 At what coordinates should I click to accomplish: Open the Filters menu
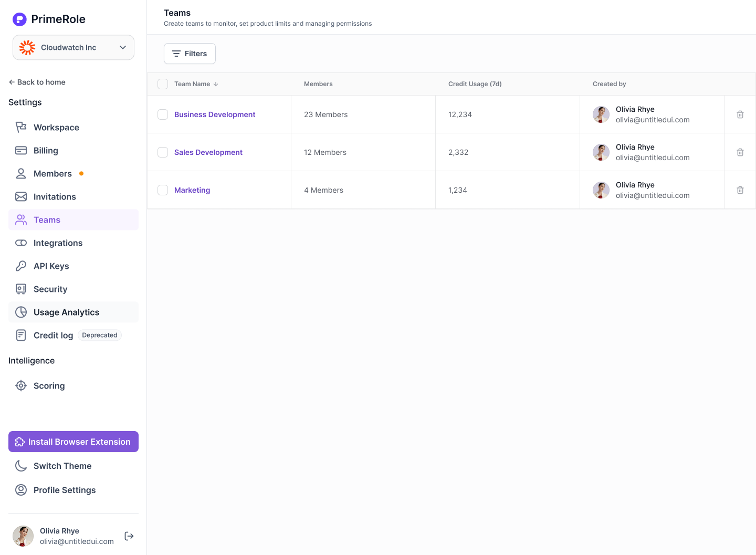(x=190, y=54)
